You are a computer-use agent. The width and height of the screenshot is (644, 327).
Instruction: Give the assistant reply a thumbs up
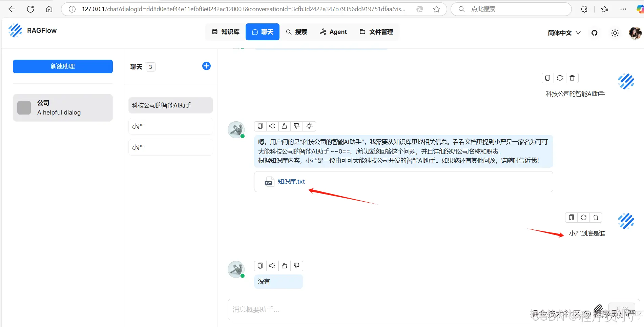coord(284,126)
